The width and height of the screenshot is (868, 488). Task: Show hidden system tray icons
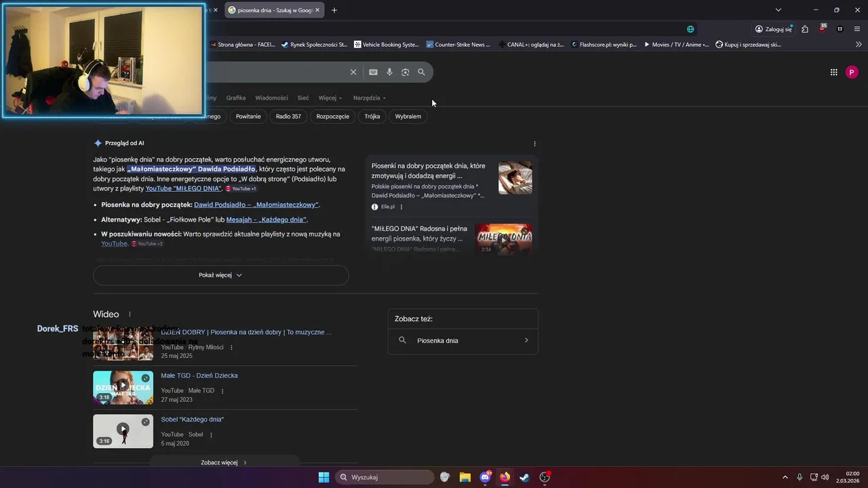pos(785,477)
